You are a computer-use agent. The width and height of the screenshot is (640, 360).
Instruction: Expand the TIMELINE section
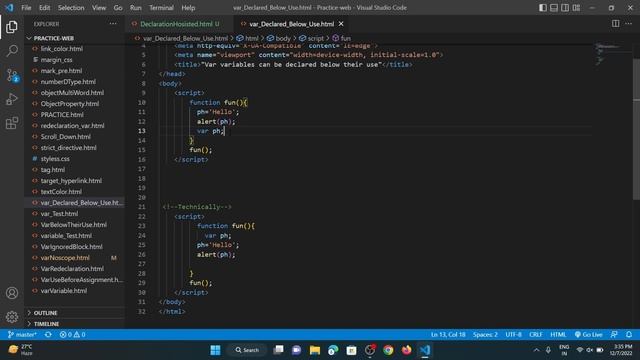click(74, 324)
